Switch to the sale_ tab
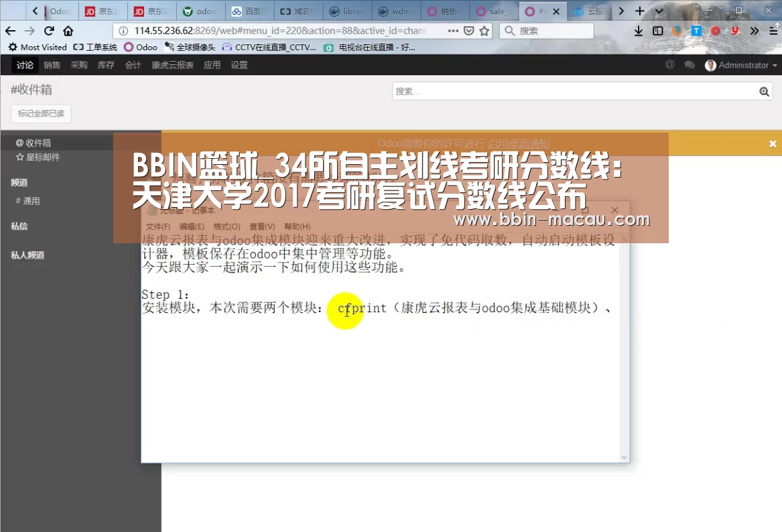 point(494,11)
